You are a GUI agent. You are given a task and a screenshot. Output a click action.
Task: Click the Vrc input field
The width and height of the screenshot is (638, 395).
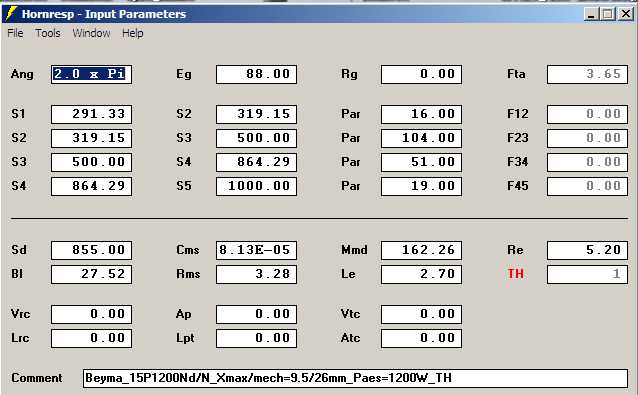click(x=92, y=314)
